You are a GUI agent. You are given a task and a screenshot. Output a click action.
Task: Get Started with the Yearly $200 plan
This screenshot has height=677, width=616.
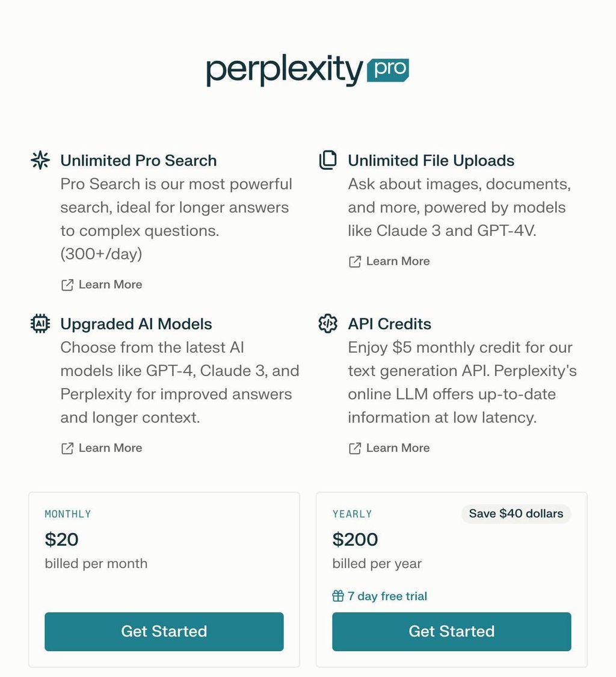tap(452, 631)
